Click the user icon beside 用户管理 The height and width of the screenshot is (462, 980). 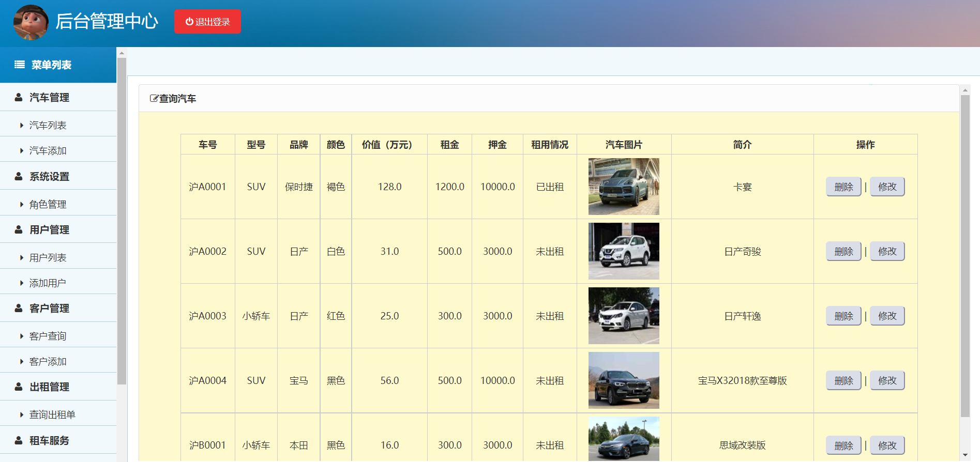pyautogui.click(x=19, y=229)
